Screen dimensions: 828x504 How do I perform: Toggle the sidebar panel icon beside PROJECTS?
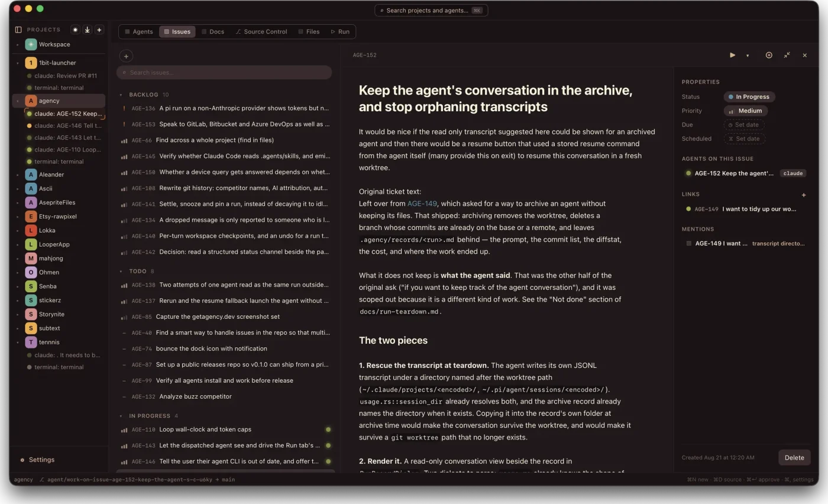pyautogui.click(x=18, y=30)
